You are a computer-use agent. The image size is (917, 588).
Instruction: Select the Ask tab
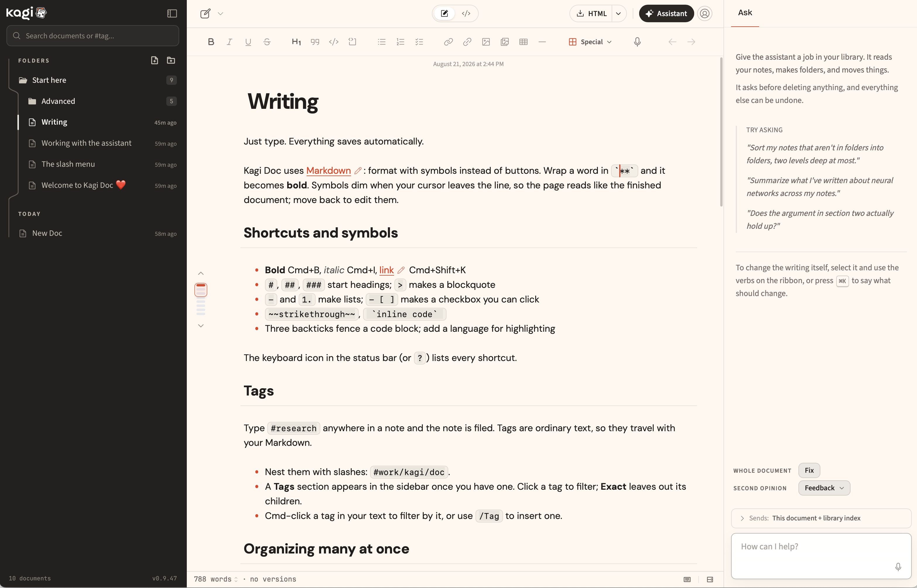tap(745, 13)
